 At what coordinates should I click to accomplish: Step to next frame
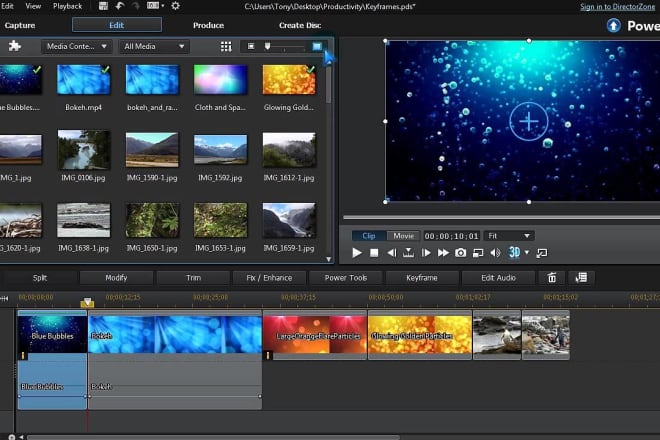[426, 253]
